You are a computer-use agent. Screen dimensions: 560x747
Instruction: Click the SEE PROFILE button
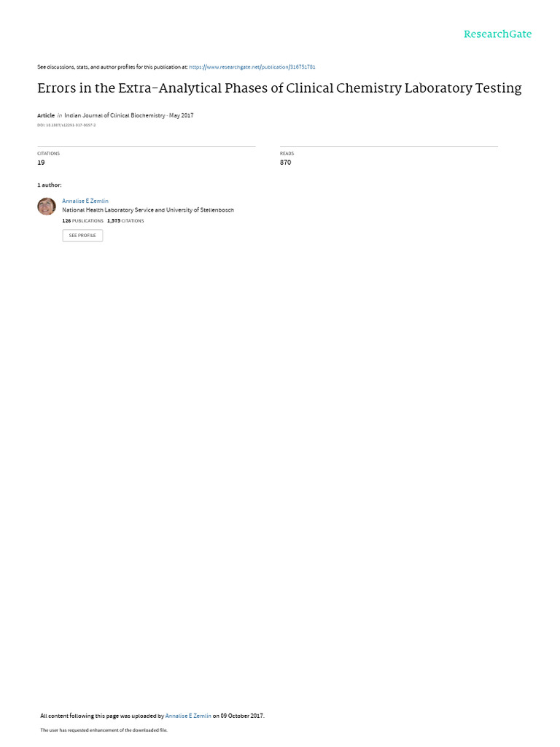click(82, 236)
